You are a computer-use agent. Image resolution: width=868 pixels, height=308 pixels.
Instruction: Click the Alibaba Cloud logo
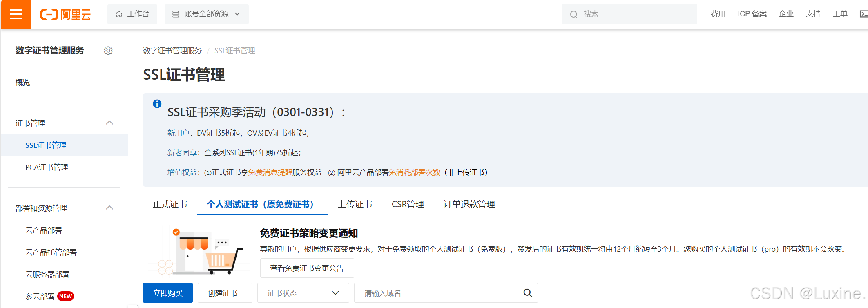[65, 15]
